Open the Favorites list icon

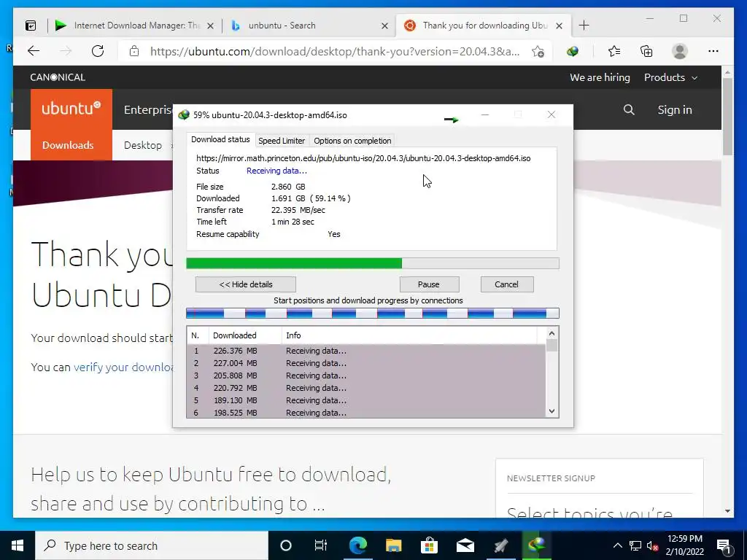(614, 52)
